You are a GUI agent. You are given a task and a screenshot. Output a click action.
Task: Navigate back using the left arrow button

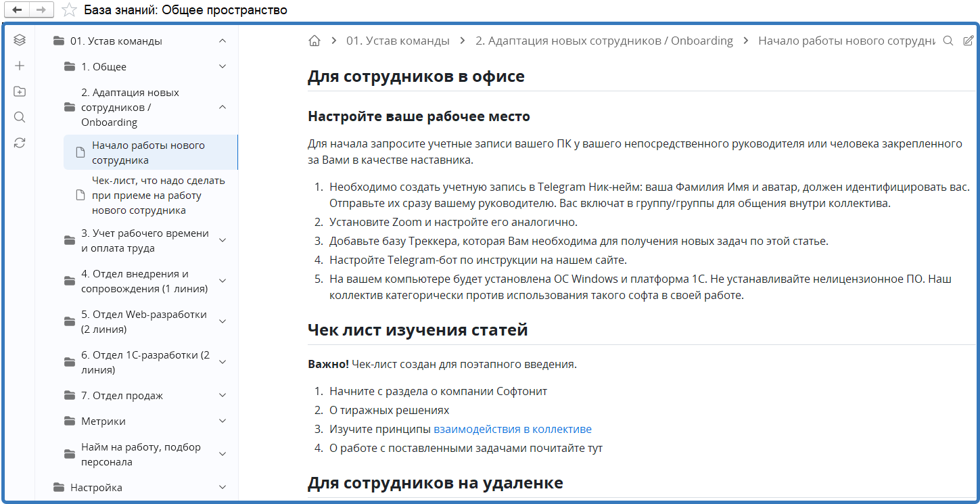17,9
